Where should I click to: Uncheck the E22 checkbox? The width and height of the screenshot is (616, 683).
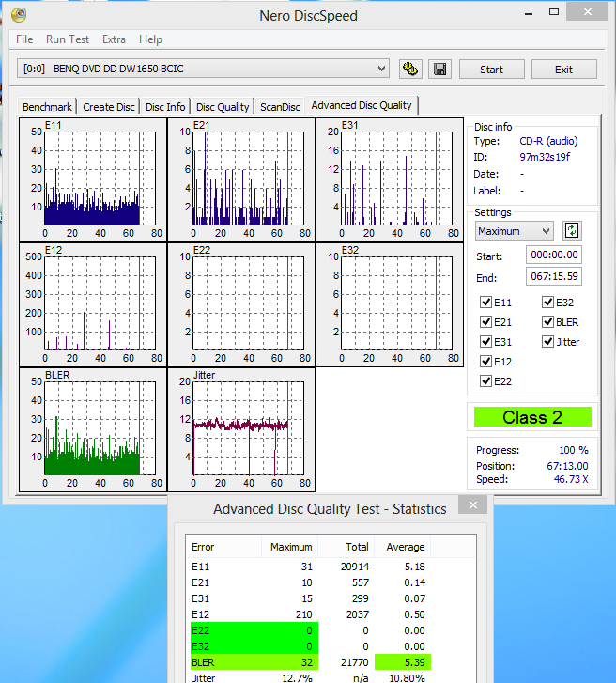485,381
